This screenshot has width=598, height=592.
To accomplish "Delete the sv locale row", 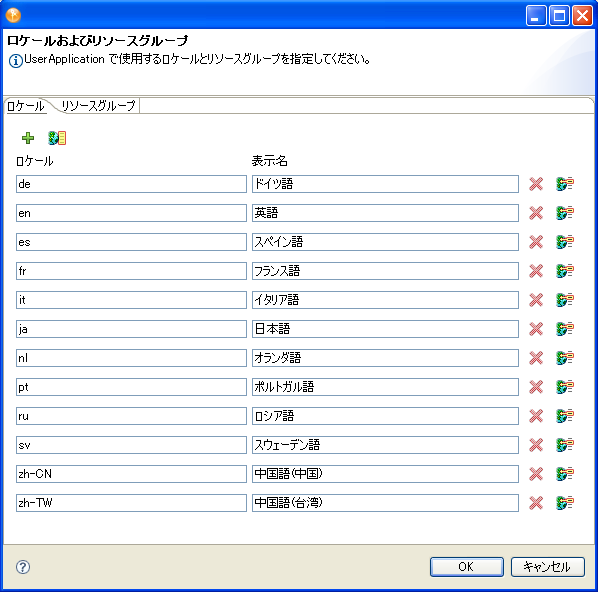I will (x=536, y=445).
